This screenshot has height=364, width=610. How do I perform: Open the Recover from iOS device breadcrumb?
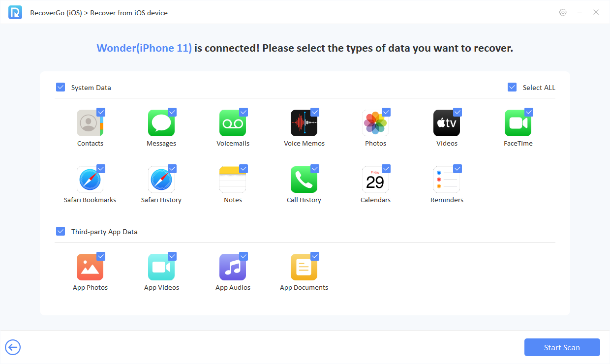pyautogui.click(x=130, y=12)
